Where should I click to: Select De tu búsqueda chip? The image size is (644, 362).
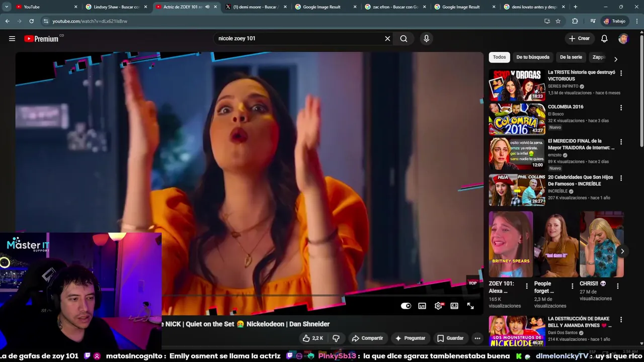(x=533, y=57)
